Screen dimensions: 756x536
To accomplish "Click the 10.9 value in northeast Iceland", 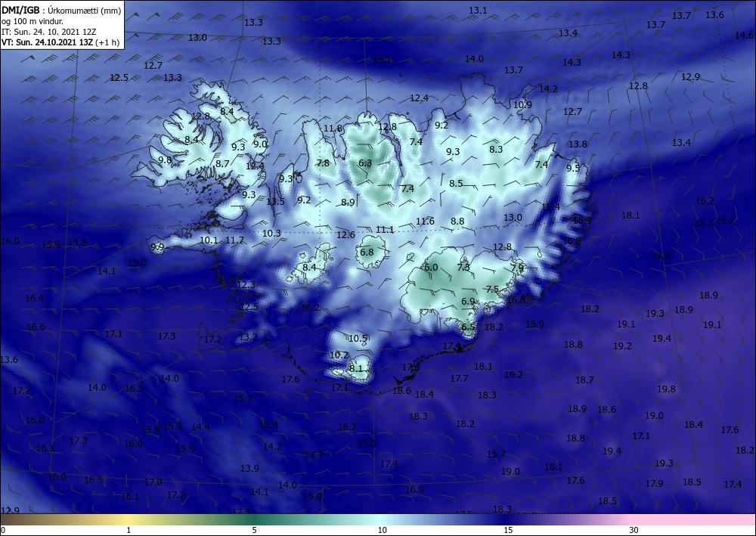I will 522,104.
